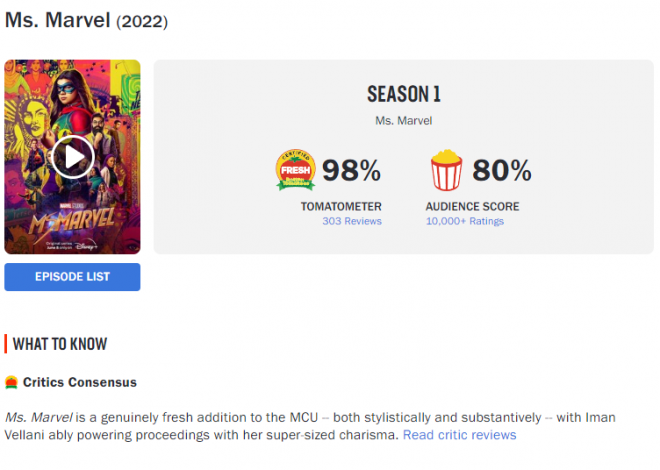660x470 pixels.
Task: View the 10,000+ Ratings link
Action: [x=464, y=221]
